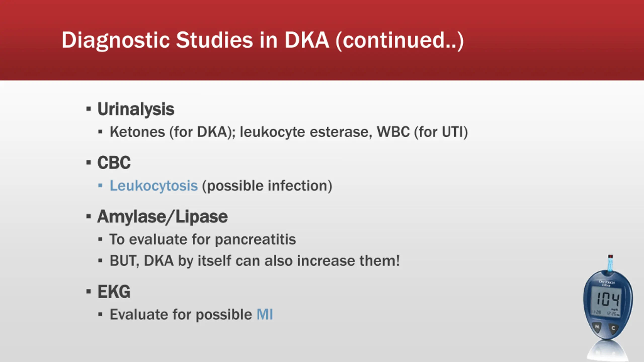Click the CBC heading text
Viewport: 644px width, 362px height.
[114, 163]
